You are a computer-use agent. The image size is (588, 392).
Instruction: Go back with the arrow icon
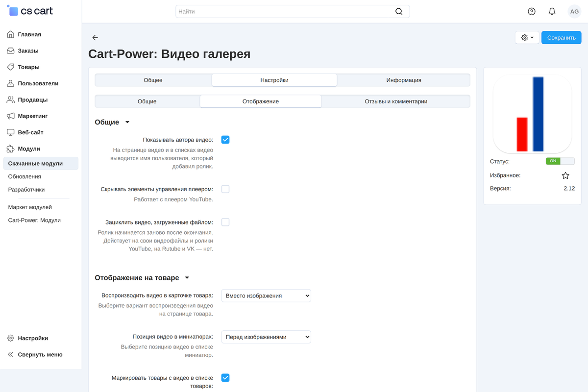pyautogui.click(x=95, y=38)
